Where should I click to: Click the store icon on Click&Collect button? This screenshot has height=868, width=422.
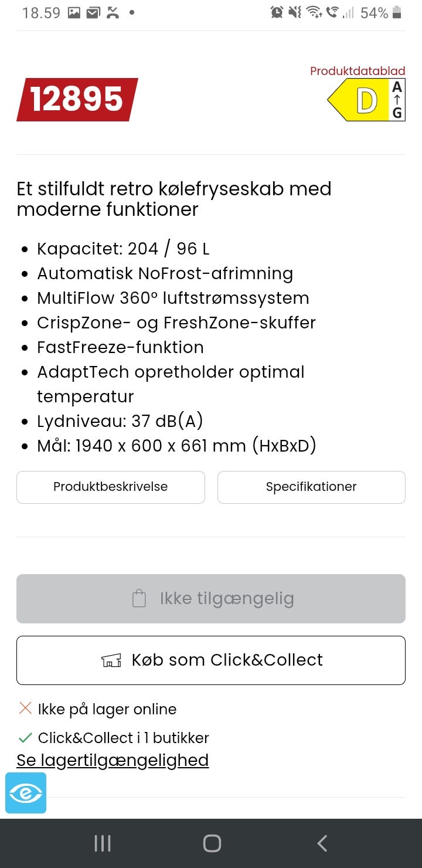pos(111,660)
